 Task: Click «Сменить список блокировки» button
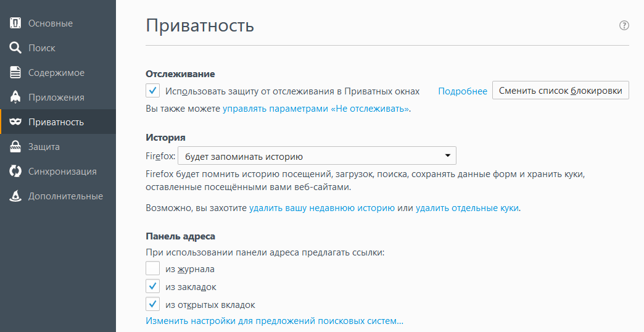[x=560, y=90]
